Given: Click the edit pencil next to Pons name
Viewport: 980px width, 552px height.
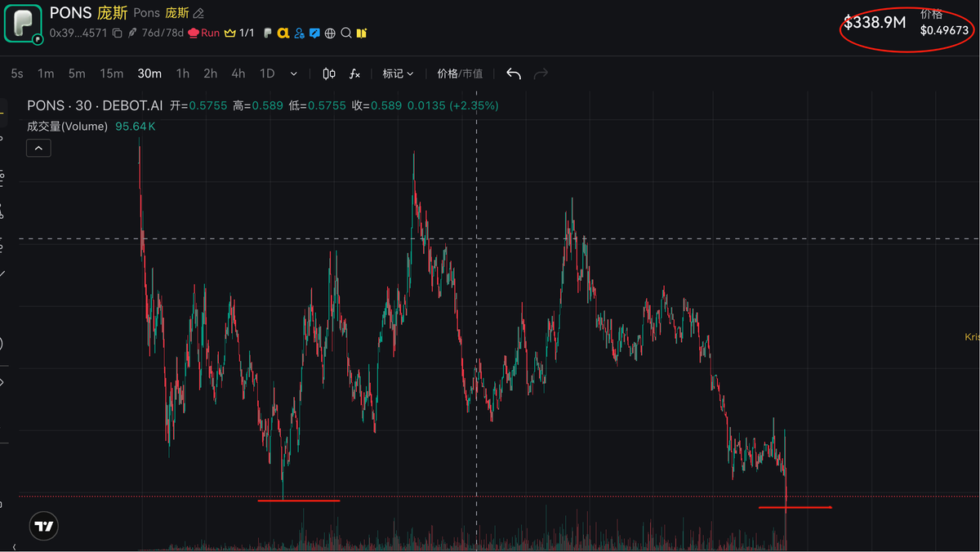Looking at the screenshot, I should (198, 14).
